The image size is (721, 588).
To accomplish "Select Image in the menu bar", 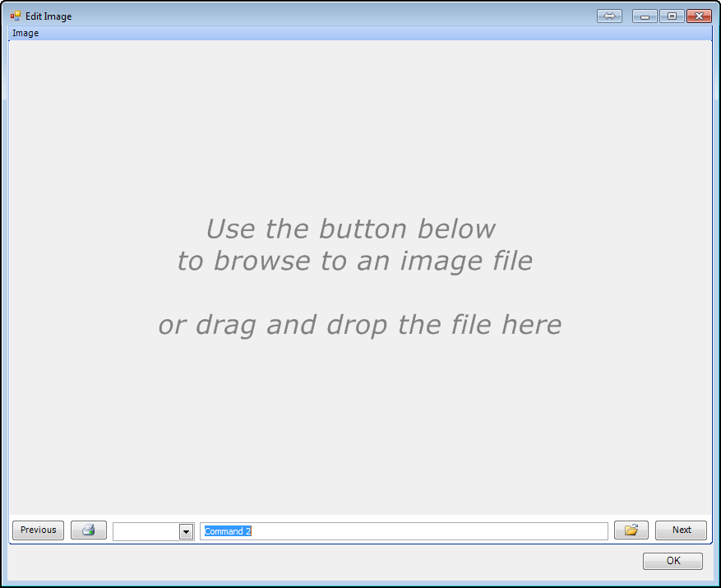I will click(x=24, y=32).
